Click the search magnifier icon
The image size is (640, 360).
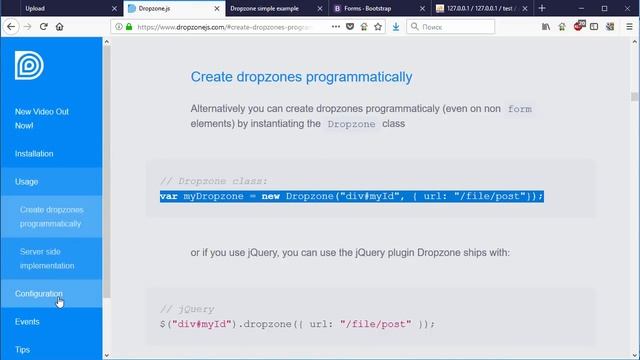(x=415, y=27)
